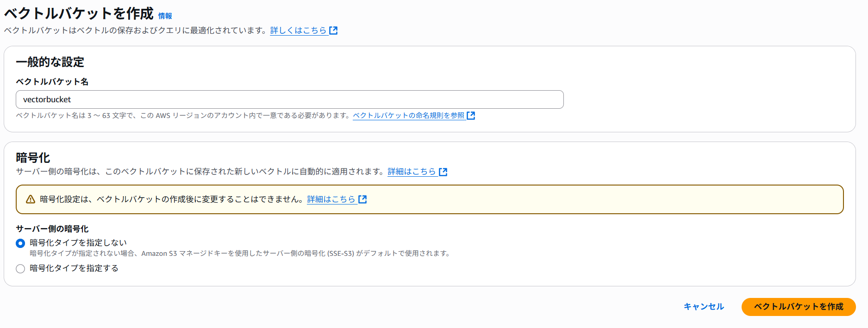
Task: Click the SSE-S3 default description under the first radio option
Action: (241, 254)
